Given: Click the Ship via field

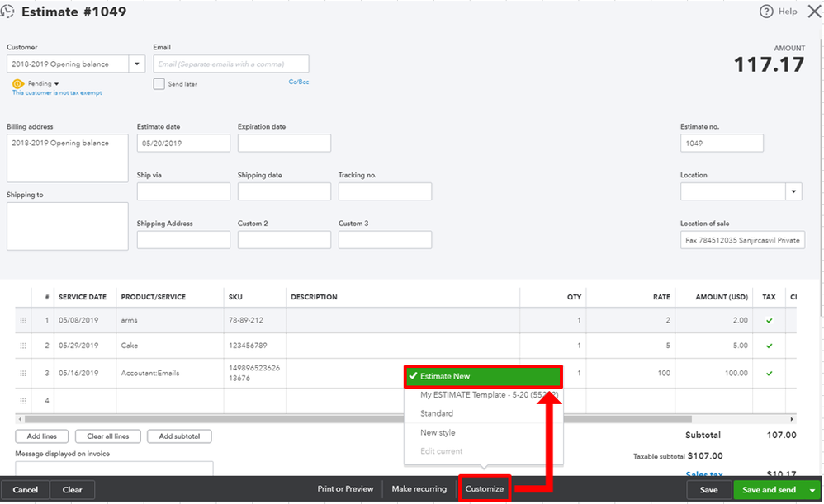Looking at the screenshot, I should (183, 191).
